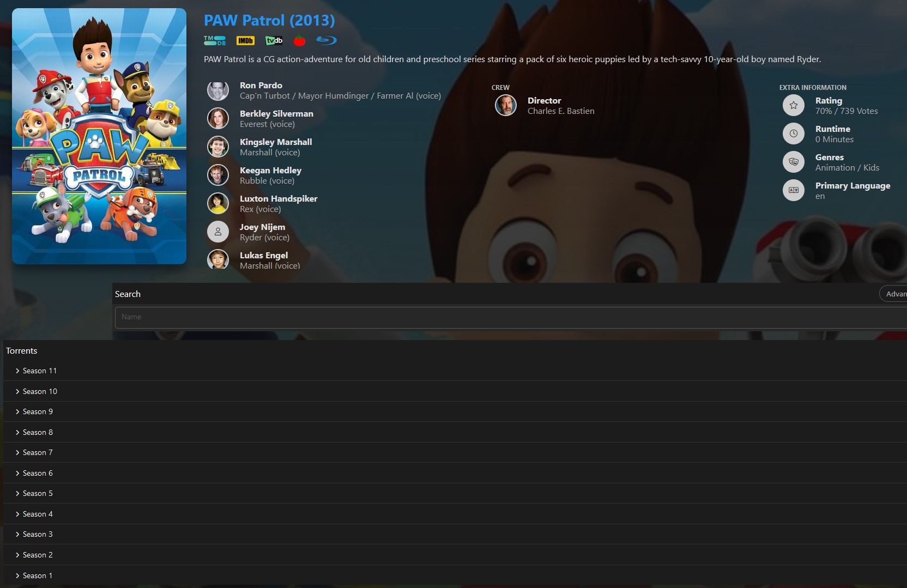Open the TMDB link icon
Viewport: 907px width, 588px height.
215,41
